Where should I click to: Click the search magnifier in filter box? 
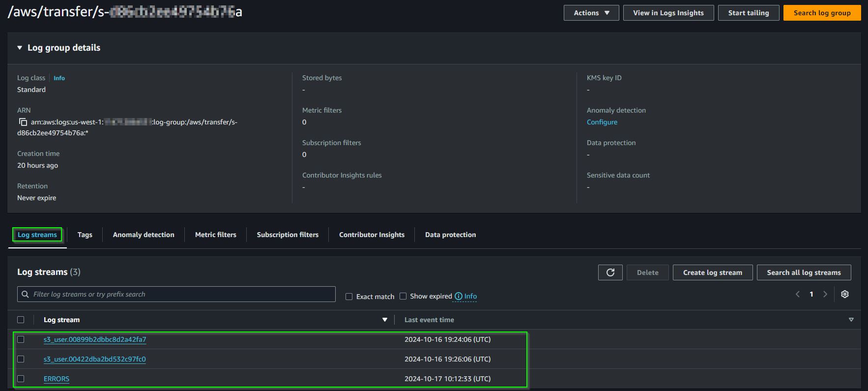pyautogui.click(x=25, y=294)
